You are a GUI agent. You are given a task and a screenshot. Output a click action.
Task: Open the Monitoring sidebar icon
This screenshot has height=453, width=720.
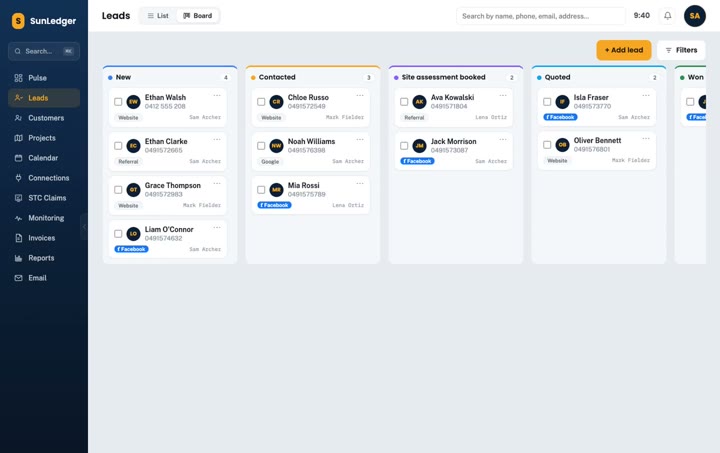click(18, 218)
